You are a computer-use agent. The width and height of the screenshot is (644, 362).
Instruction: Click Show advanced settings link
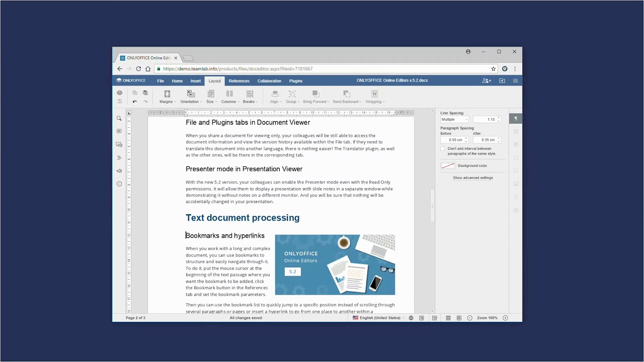coord(473,177)
